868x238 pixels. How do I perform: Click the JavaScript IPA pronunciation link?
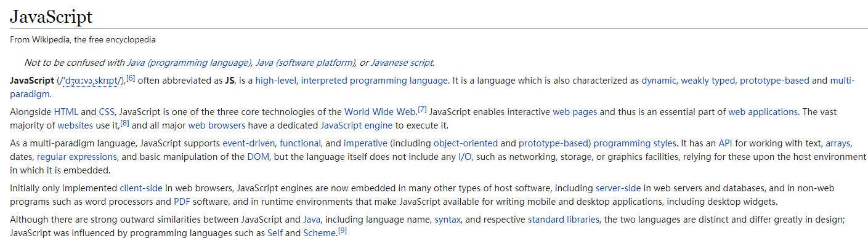click(91, 81)
